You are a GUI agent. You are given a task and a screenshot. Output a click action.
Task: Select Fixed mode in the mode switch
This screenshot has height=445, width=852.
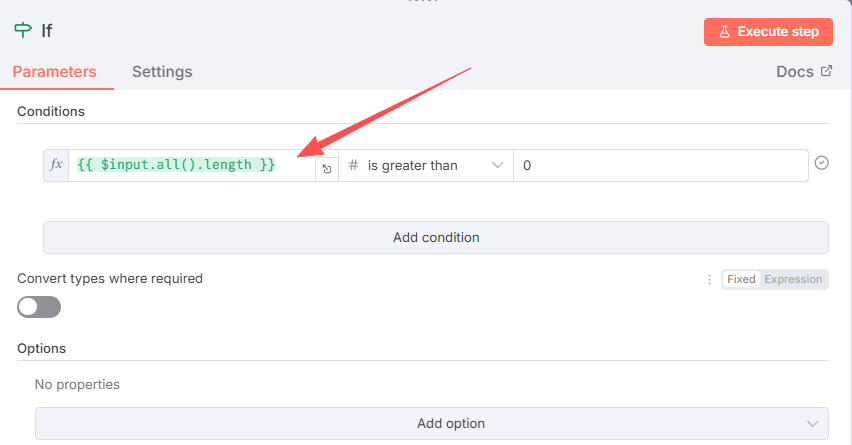pyautogui.click(x=741, y=279)
